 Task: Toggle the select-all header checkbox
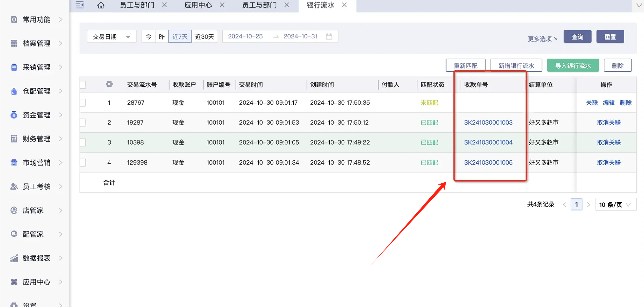pyautogui.click(x=83, y=85)
